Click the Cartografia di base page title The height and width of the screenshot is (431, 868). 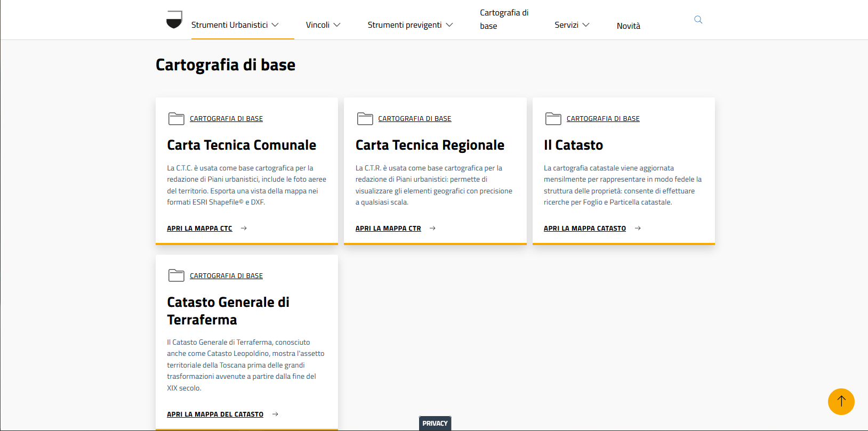pos(226,64)
